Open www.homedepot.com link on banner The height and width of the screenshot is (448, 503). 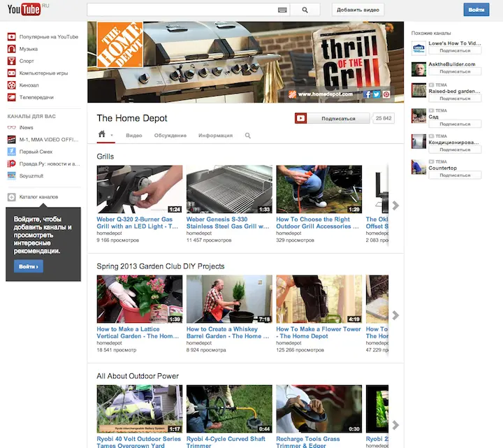coord(325,94)
